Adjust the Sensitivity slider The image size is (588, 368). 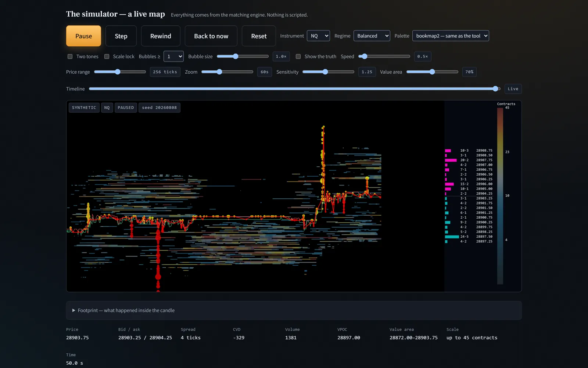pos(328,72)
